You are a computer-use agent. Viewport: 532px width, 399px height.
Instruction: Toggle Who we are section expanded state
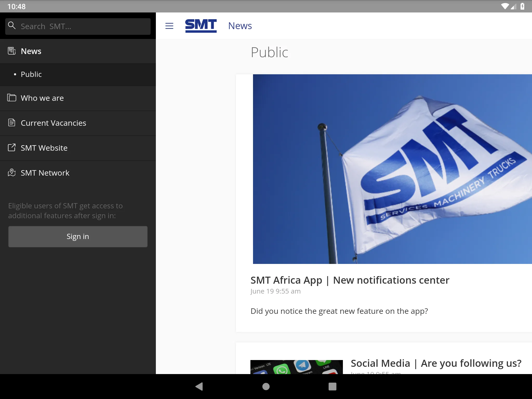pyautogui.click(x=78, y=98)
